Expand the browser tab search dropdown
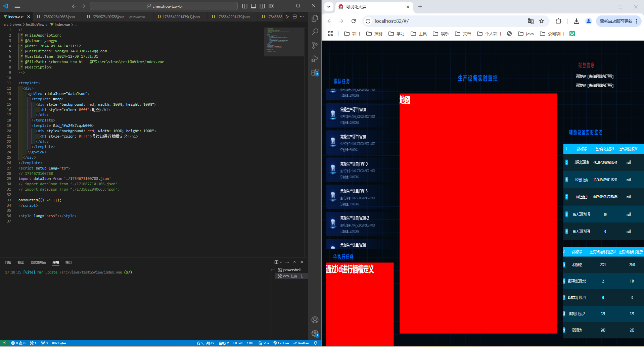The height and width of the screenshot is (347, 644). click(329, 7)
